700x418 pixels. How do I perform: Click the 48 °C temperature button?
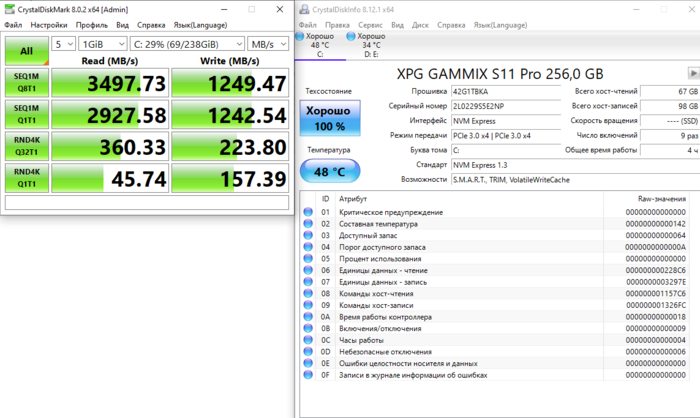(330, 171)
